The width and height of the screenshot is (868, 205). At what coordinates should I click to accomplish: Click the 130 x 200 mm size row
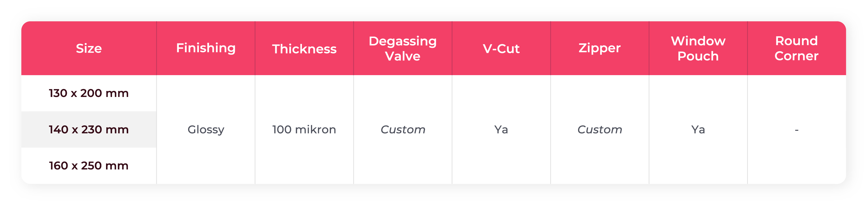89,93
